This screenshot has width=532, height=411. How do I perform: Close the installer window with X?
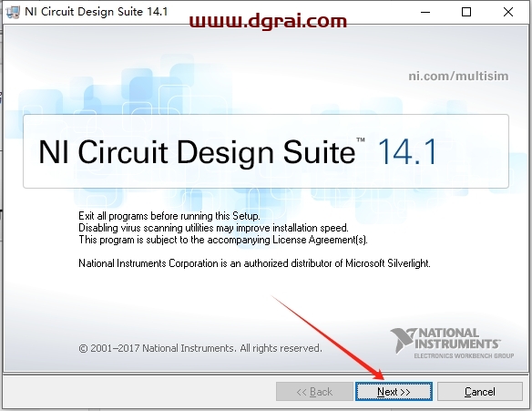(508, 12)
